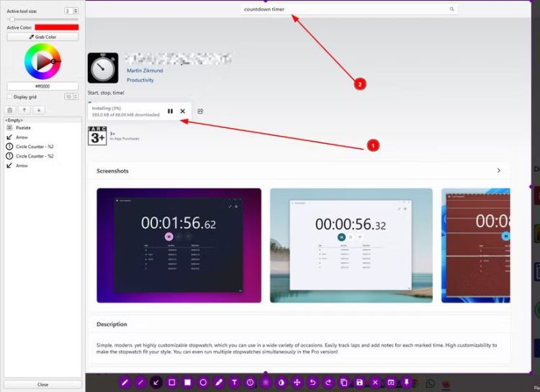Click the countdown timer search field
540x392 pixels.
(x=346, y=9)
